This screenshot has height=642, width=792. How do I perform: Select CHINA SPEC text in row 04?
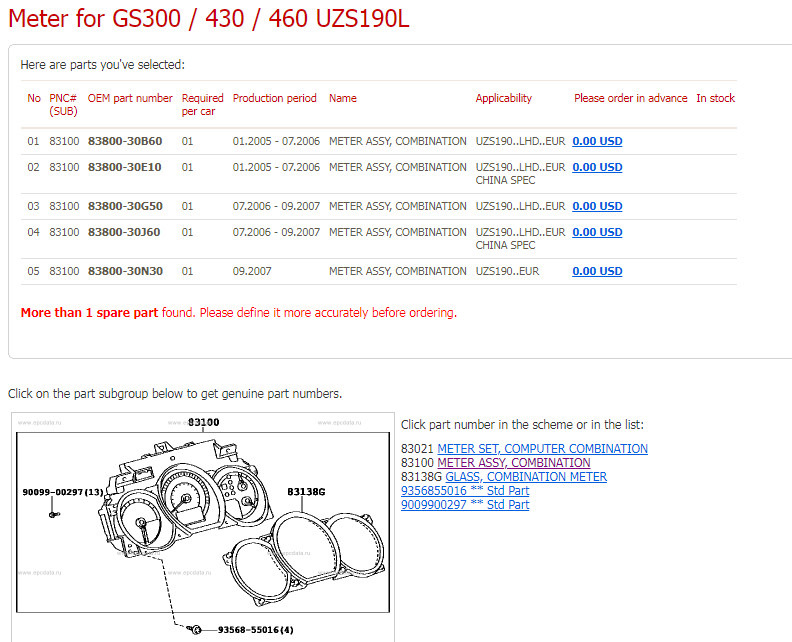tap(505, 245)
